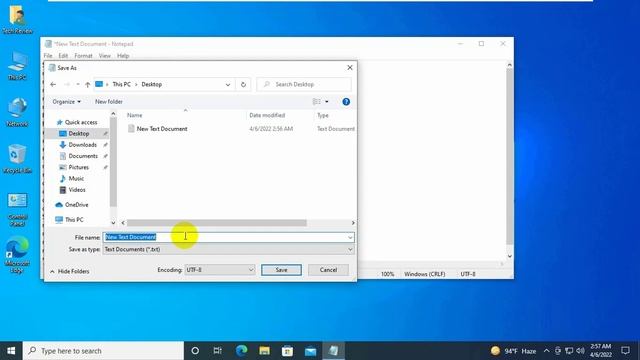Open Task View on taskbar

(218, 351)
